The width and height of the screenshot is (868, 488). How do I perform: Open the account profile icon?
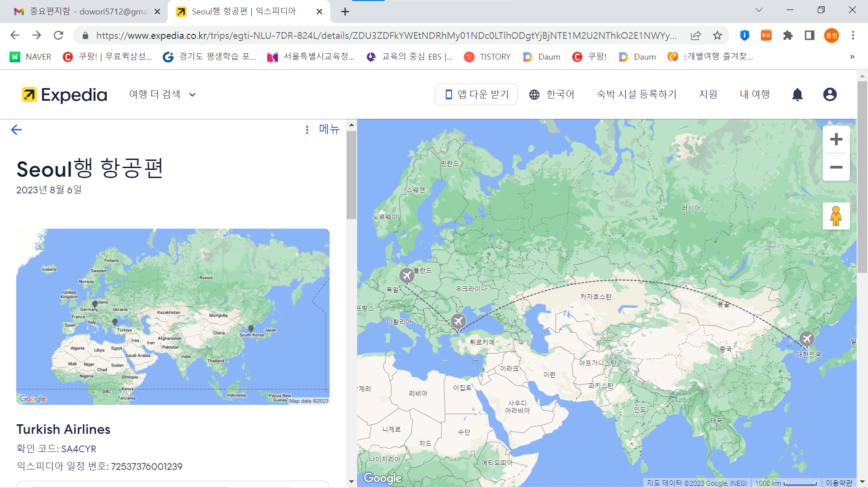[830, 94]
